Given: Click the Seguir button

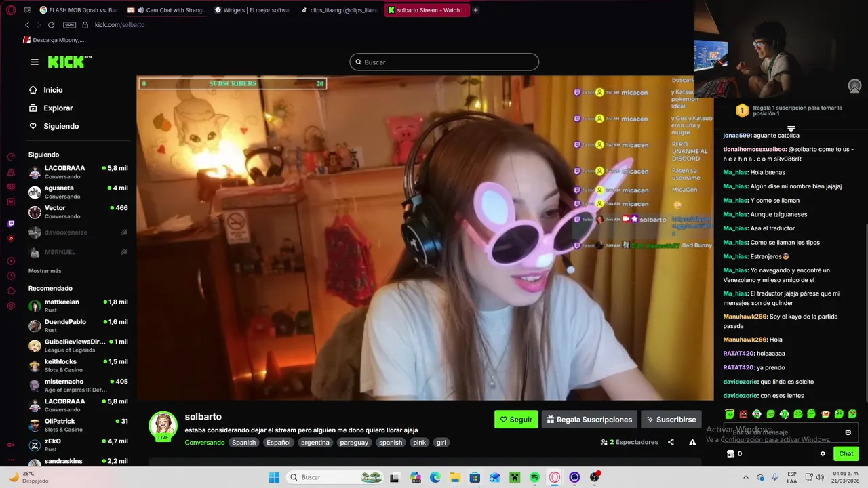Looking at the screenshot, I should tap(516, 420).
